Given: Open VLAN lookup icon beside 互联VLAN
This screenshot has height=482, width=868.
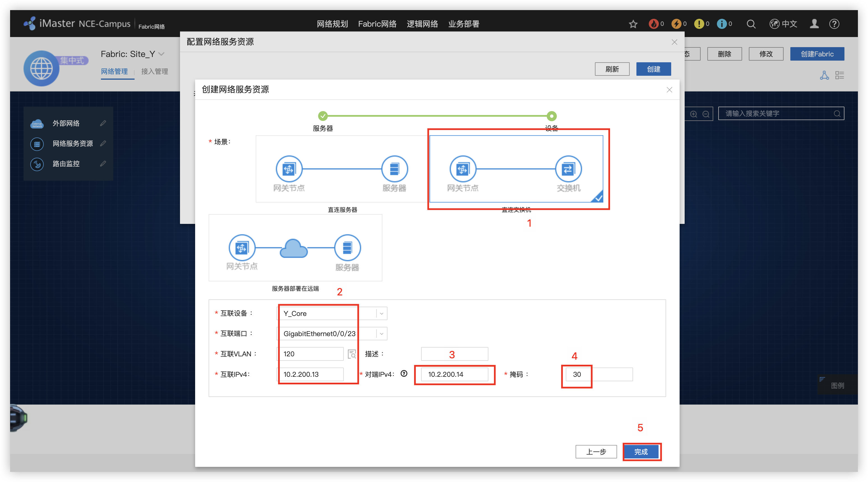Looking at the screenshot, I should tap(352, 354).
